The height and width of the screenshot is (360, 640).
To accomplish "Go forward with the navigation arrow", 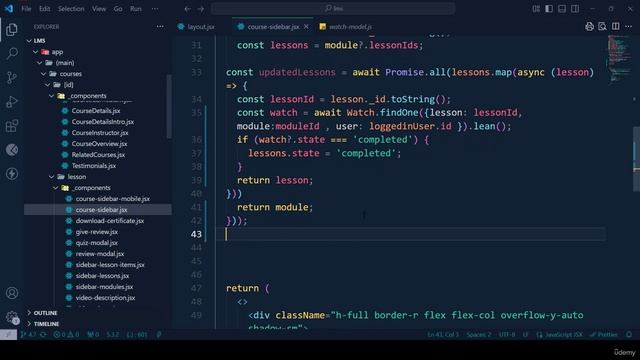I will point(201,9).
